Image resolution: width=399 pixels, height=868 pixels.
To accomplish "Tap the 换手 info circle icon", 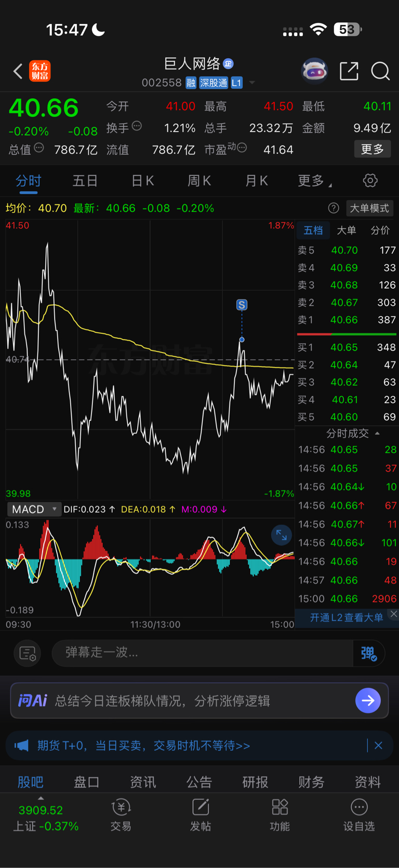I will click(x=137, y=125).
